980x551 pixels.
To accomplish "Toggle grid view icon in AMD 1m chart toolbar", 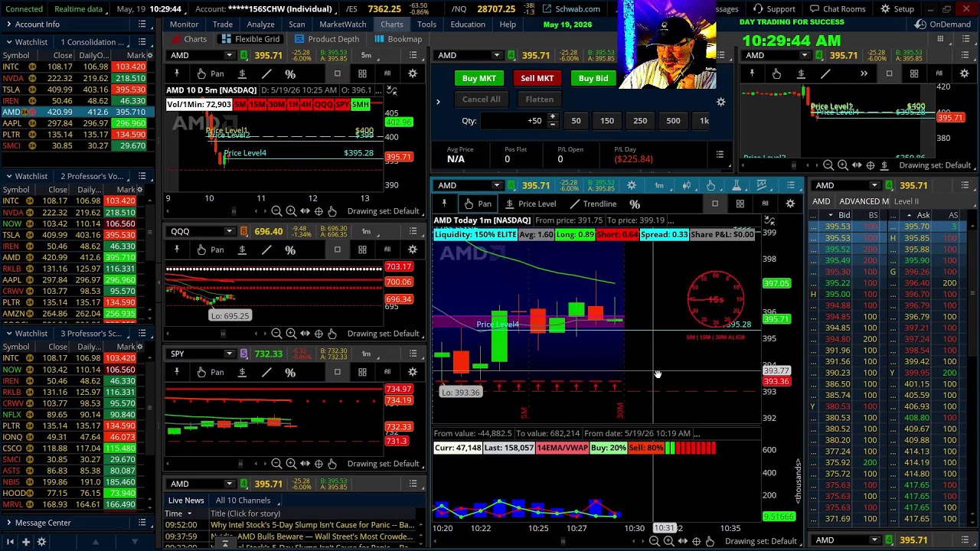I will click(740, 204).
